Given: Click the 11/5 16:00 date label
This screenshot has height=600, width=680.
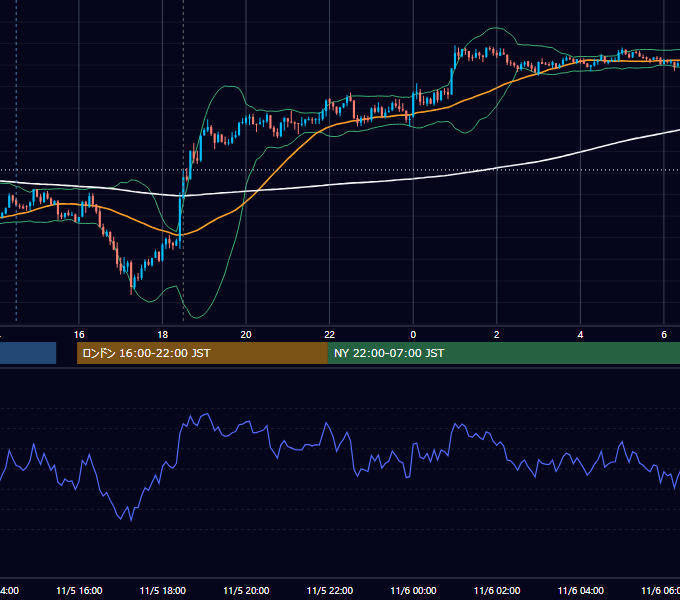Looking at the screenshot, I should click(79, 591).
